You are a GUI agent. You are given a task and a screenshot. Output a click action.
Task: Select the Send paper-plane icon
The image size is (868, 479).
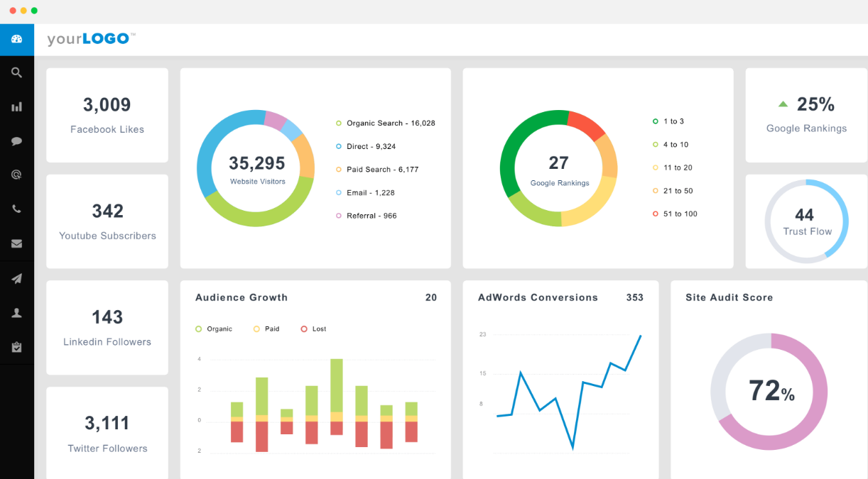tap(16, 278)
